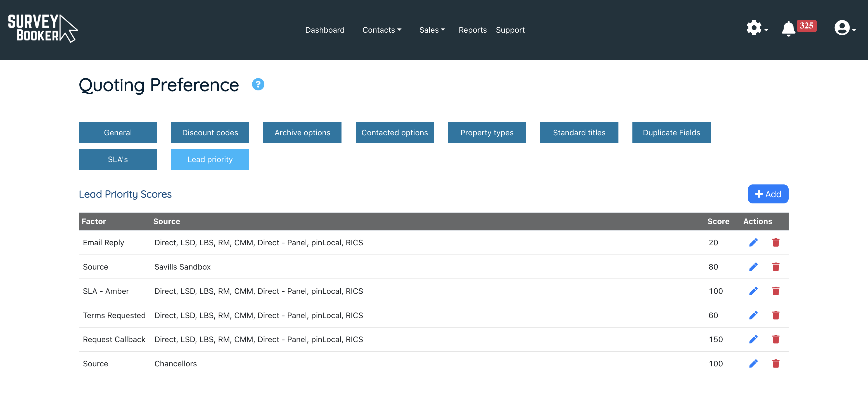868x418 pixels.
Task: Select the Property types tab
Action: [x=487, y=133]
